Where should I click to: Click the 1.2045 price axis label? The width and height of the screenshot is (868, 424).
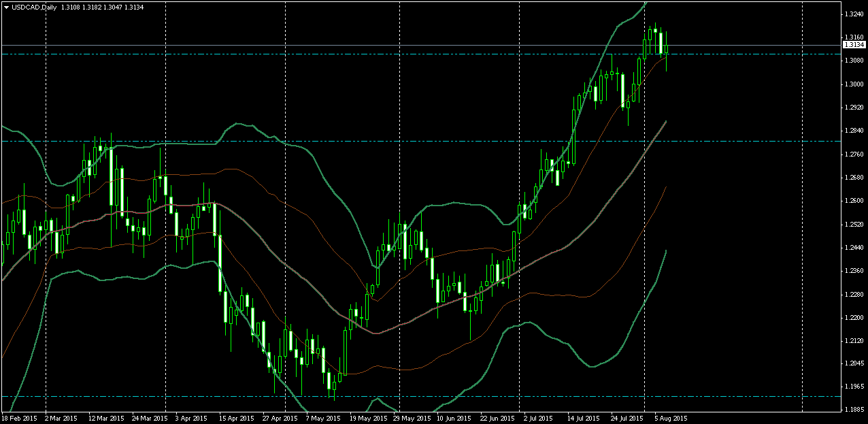[x=853, y=365]
